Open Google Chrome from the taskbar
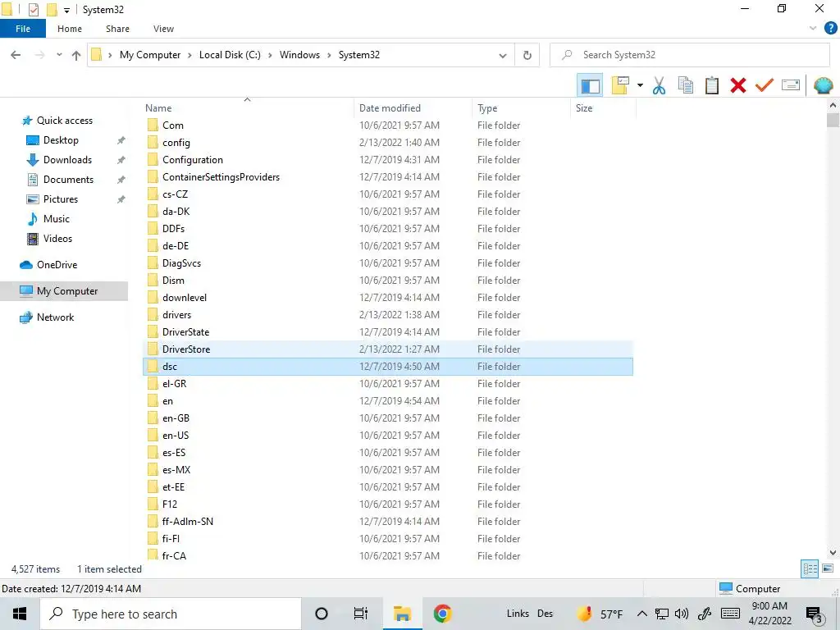Viewport: 840px width, 630px height. pyautogui.click(x=442, y=614)
